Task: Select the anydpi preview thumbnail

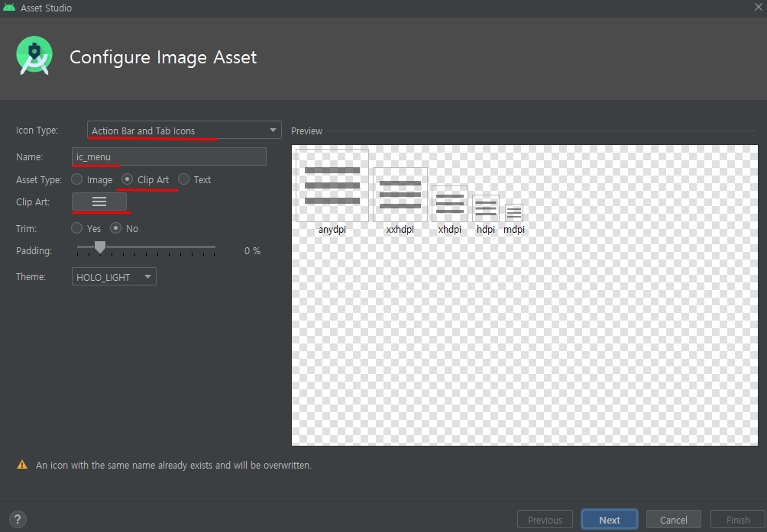Action: click(x=332, y=185)
